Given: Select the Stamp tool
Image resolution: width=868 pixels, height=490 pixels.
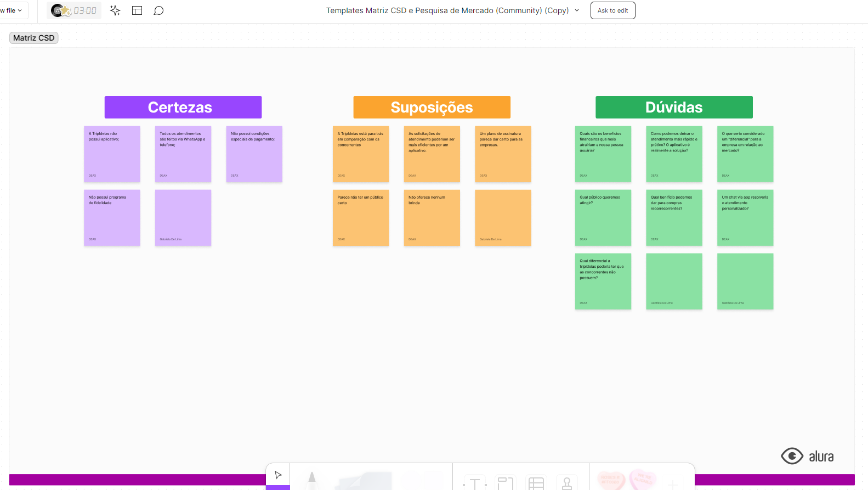Looking at the screenshot, I should tap(567, 483).
